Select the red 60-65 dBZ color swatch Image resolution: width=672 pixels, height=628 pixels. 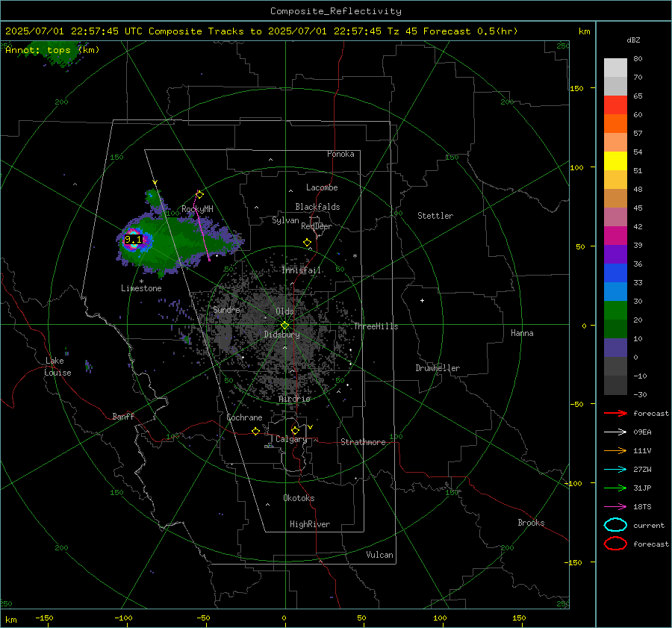(615, 105)
